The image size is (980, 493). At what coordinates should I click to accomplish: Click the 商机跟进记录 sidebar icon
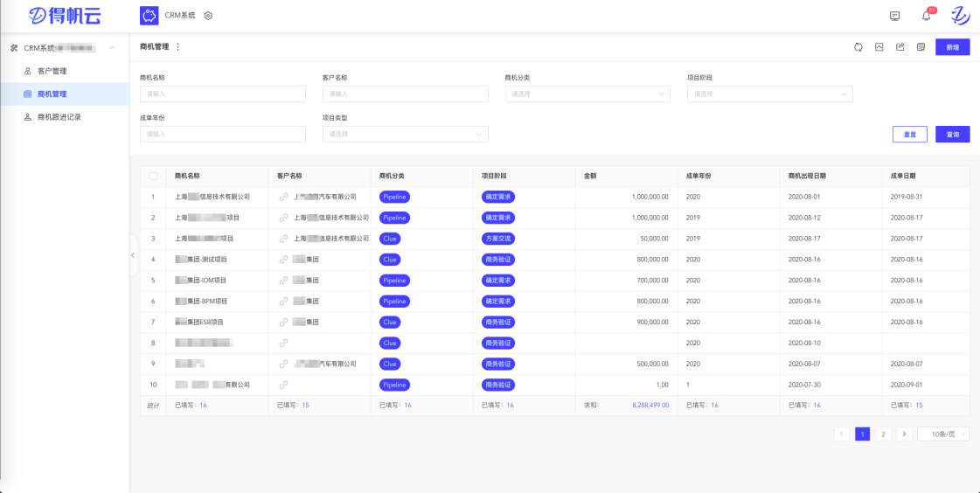click(x=27, y=117)
